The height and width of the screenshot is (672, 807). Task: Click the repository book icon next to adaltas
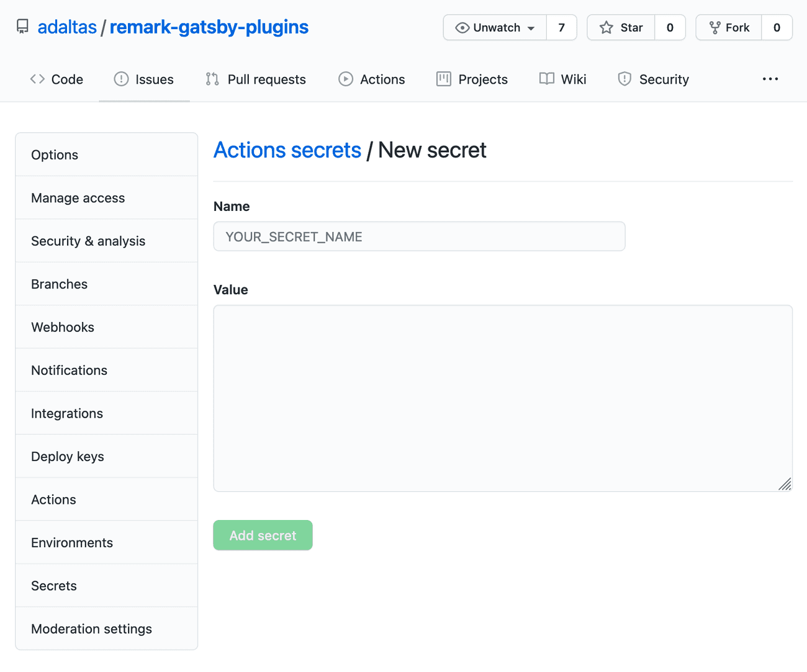[22, 26]
